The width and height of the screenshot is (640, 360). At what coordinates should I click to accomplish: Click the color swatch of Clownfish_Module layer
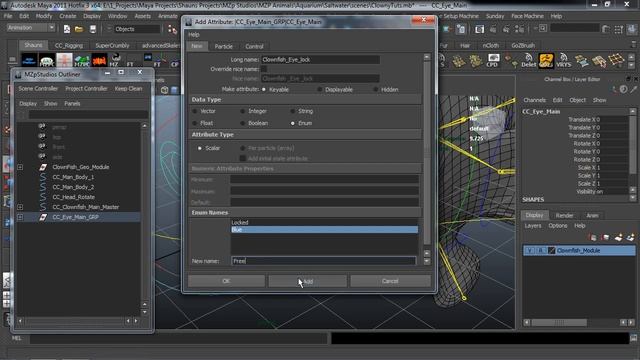(x=551, y=251)
